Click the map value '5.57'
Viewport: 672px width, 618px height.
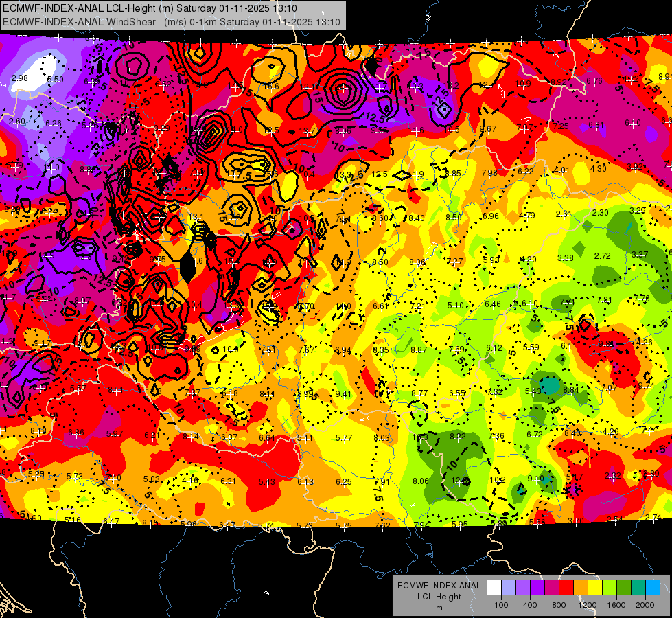click(x=78, y=389)
